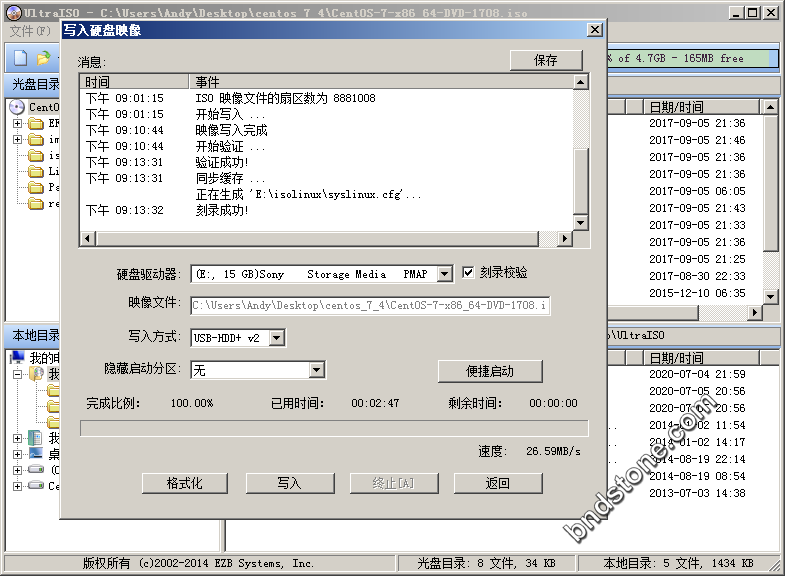The height and width of the screenshot is (576, 785).
Task: Open the 隐藏启动分区 dropdown
Action: click(x=316, y=370)
